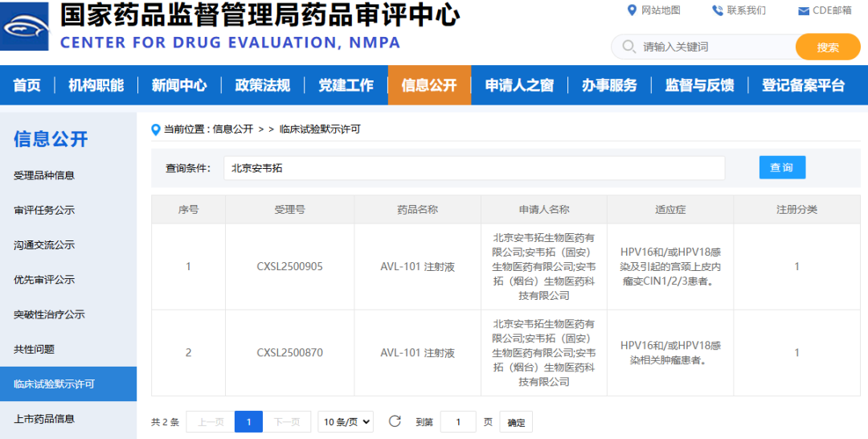
Task: Expand the 10条/页 page size dropdown
Action: point(346,421)
